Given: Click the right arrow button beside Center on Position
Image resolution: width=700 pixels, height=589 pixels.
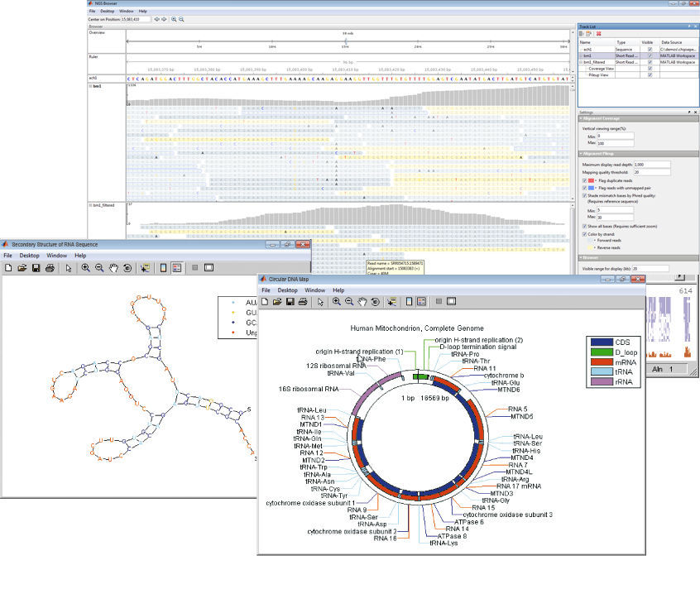Looking at the screenshot, I should pos(163,19).
